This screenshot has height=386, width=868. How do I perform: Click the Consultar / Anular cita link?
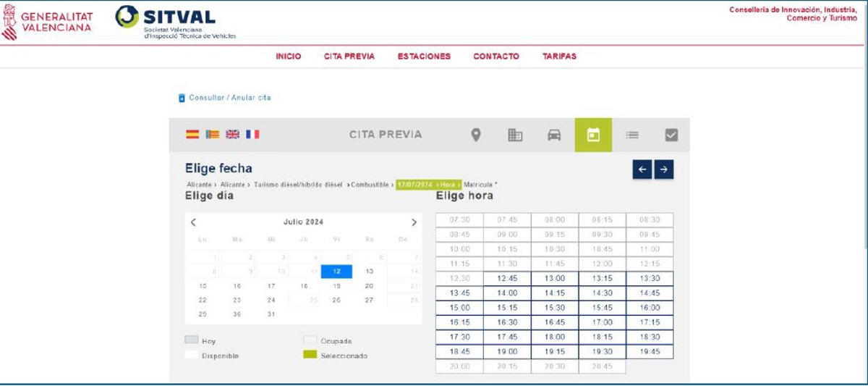point(229,98)
